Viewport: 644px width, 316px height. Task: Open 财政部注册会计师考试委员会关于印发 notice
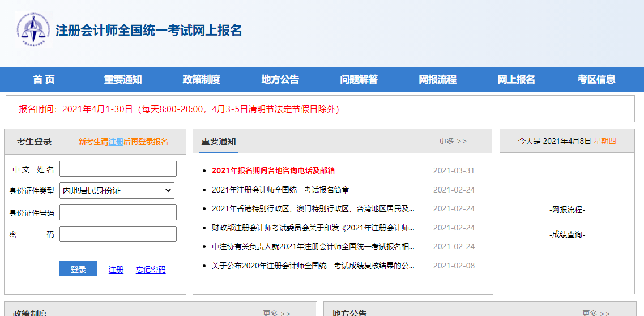click(x=313, y=227)
